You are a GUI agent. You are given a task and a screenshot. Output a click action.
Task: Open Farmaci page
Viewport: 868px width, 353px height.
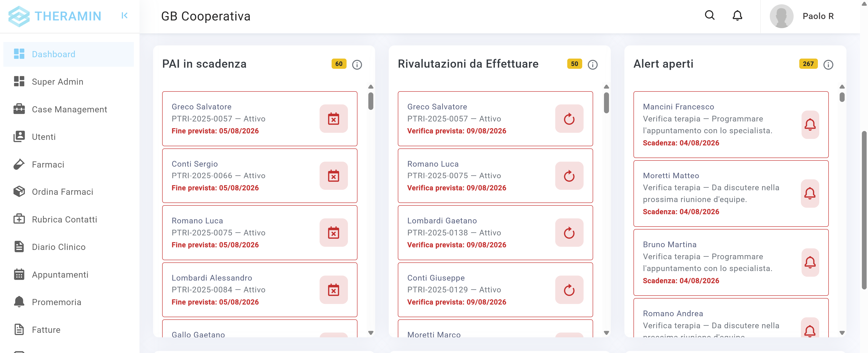pos(68,164)
